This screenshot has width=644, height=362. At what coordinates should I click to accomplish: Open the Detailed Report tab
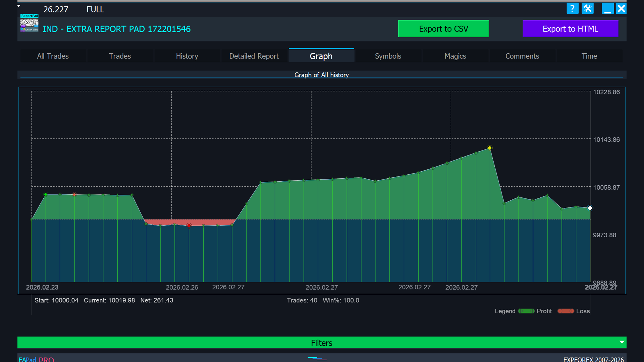[x=254, y=56]
